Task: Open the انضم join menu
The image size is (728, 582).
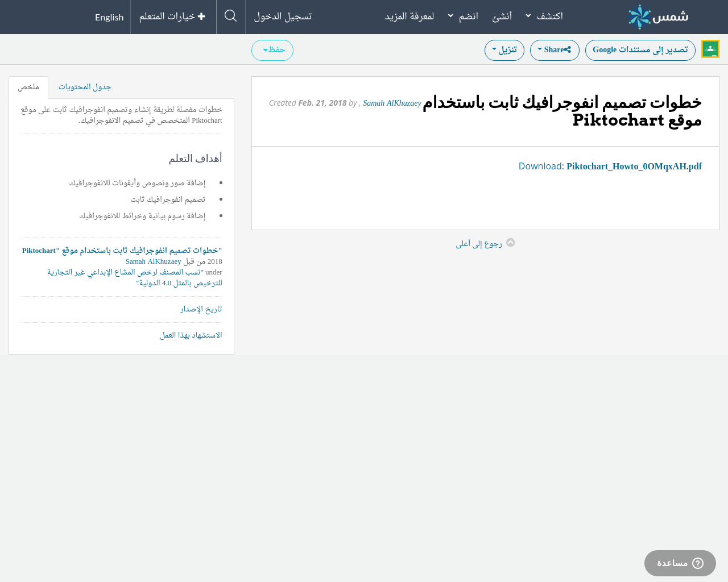Action: tap(464, 16)
